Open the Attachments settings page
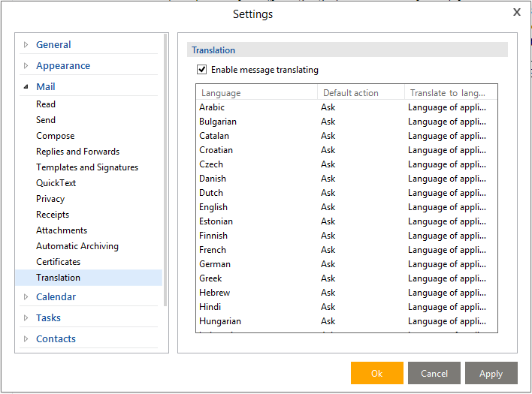 click(x=62, y=230)
